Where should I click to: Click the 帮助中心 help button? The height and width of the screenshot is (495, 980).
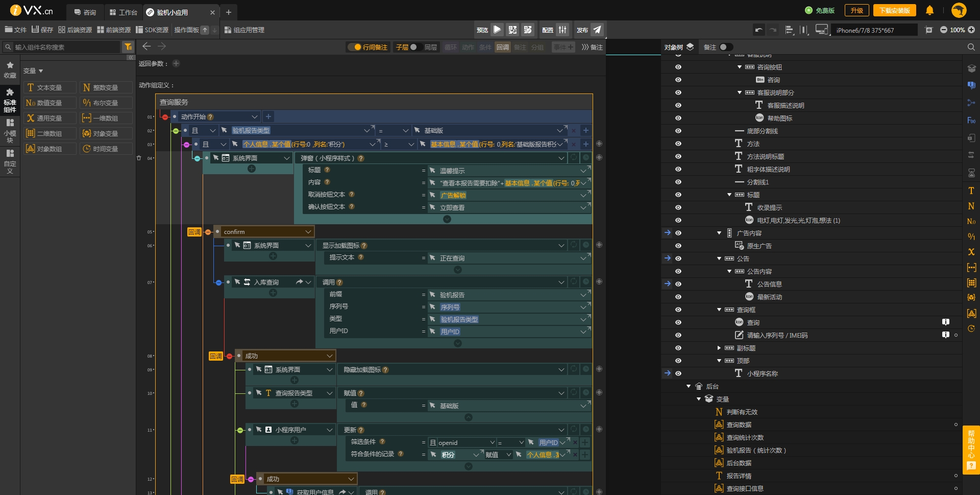tap(971, 450)
